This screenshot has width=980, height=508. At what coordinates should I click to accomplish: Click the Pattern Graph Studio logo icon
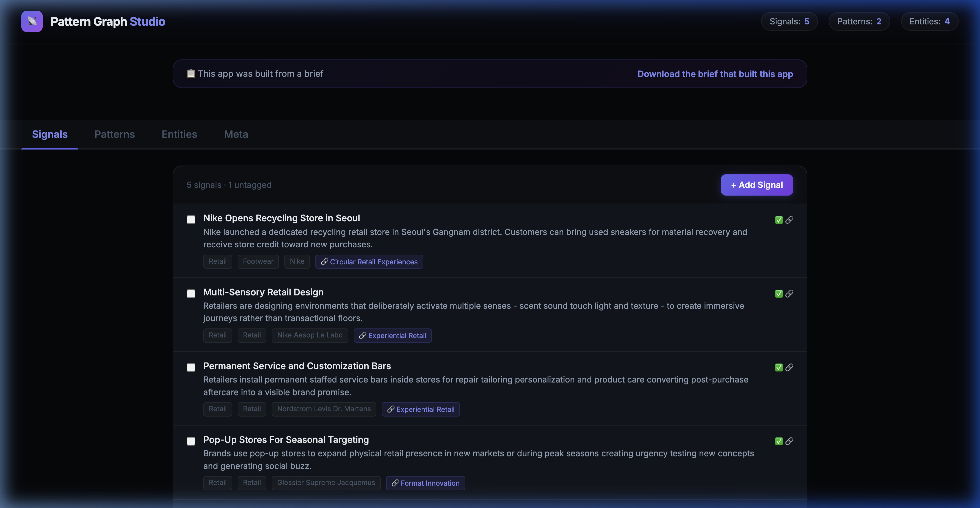(32, 21)
